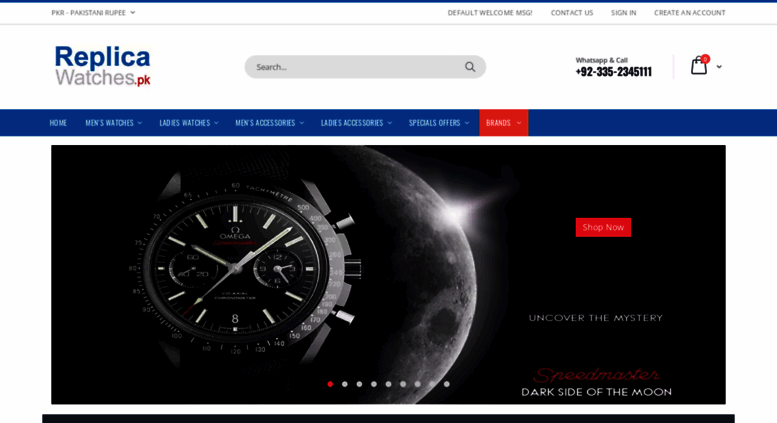Select the second carousel slide dot
This screenshot has height=423, width=777.
(345, 384)
